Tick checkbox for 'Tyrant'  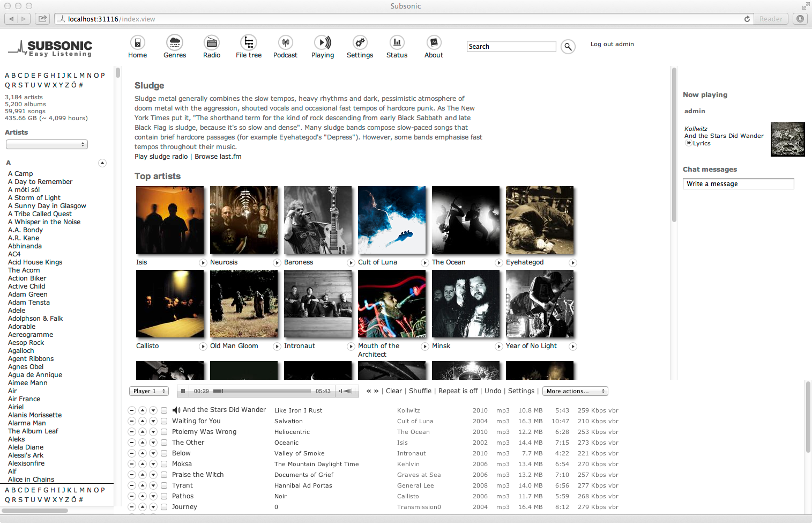coord(164,485)
